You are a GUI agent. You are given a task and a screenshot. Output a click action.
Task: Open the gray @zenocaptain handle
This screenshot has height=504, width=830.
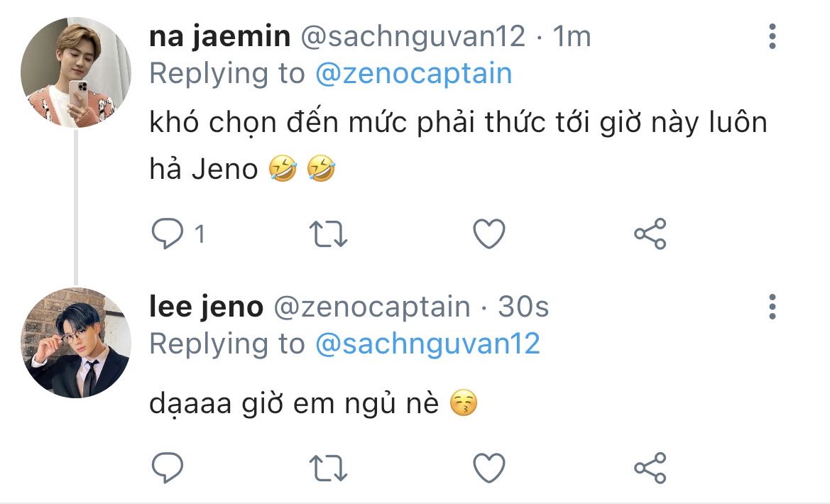point(371,307)
